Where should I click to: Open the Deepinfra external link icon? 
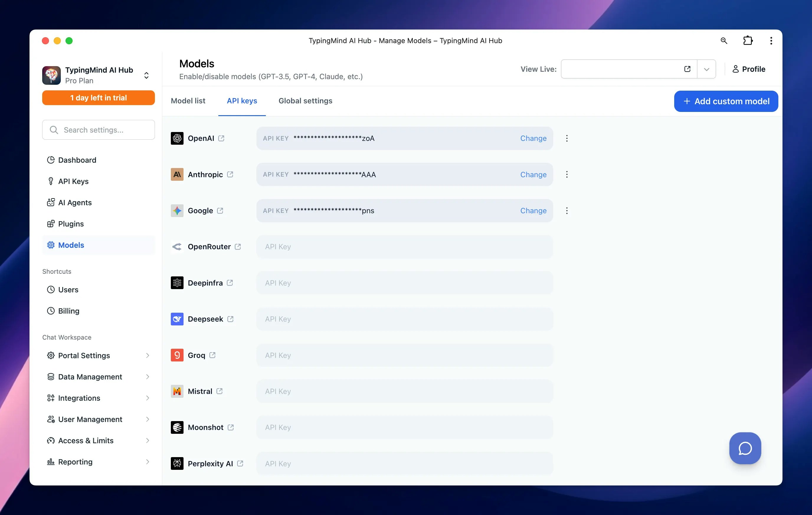[x=230, y=283]
